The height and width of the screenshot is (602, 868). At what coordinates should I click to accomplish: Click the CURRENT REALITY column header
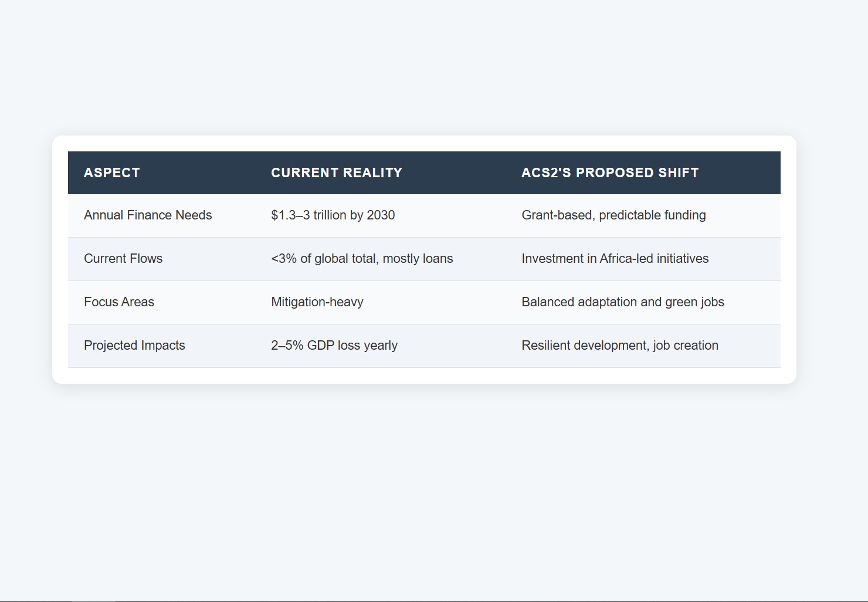(x=337, y=173)
